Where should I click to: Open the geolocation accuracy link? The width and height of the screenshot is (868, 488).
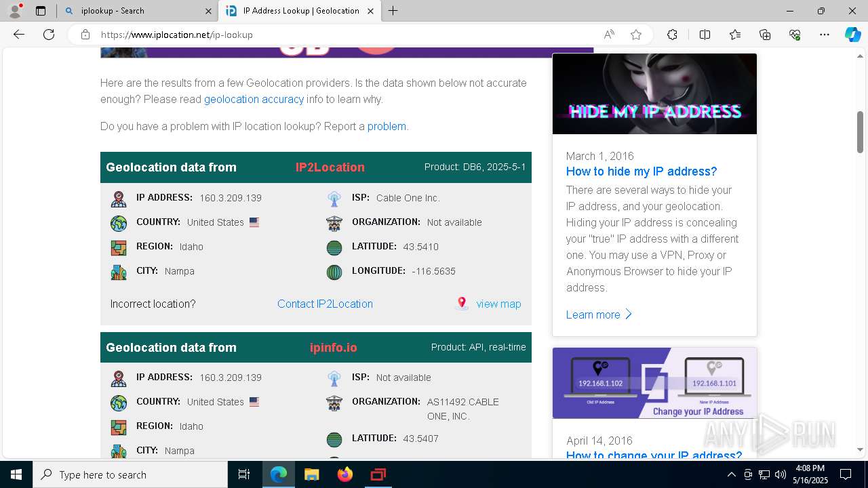click(x=254, y=99)
